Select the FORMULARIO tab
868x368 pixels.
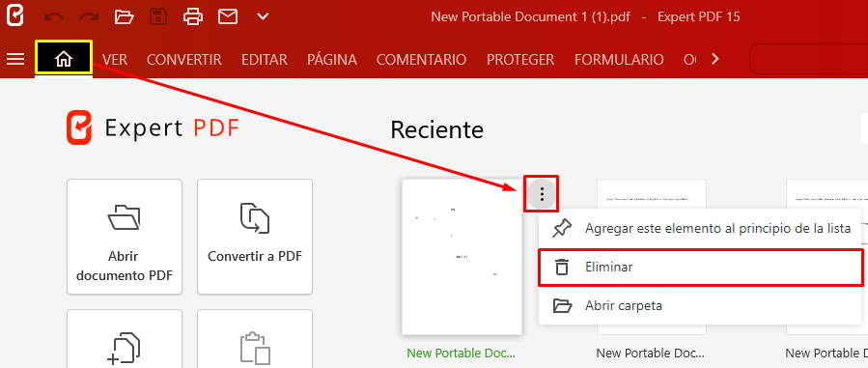tap(619, 59)
